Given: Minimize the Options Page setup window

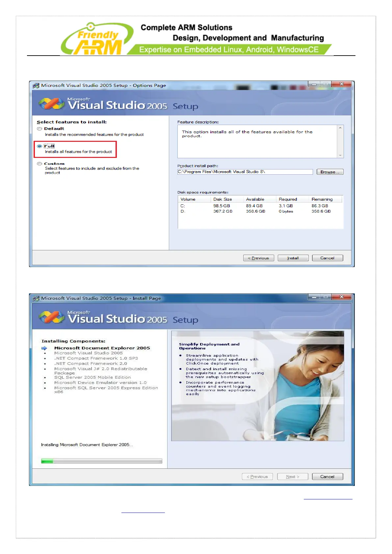Looking at the screenshot, I should point(314,84).
